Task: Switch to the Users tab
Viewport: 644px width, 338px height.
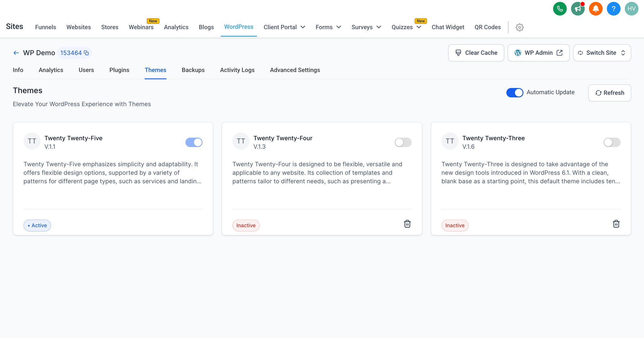Action: click(86, 70)
